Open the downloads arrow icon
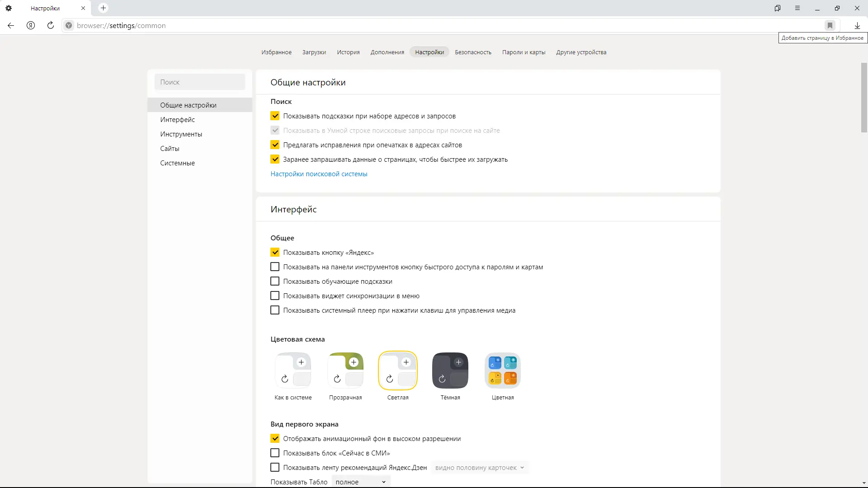The width and height of the screenshot is (868, 488). coord(857,26)
